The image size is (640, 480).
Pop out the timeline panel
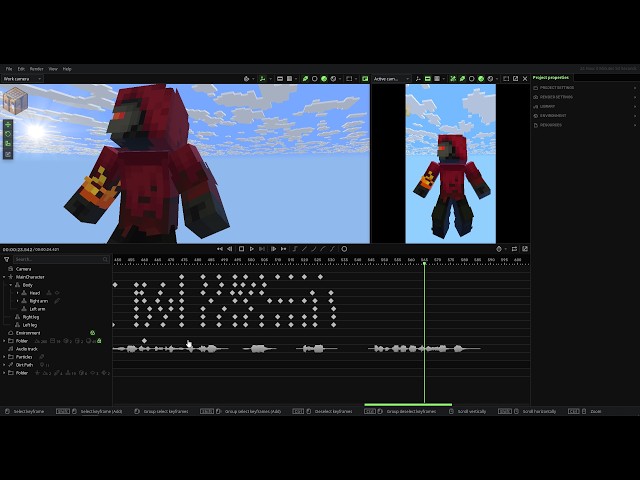click(x=525, y=249)
